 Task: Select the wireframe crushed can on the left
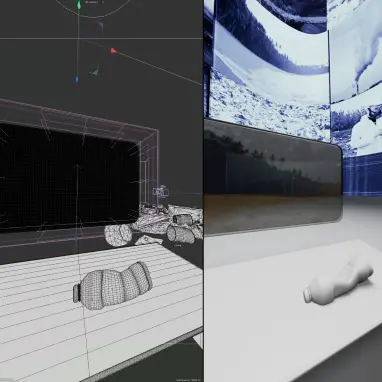(118, 234)
